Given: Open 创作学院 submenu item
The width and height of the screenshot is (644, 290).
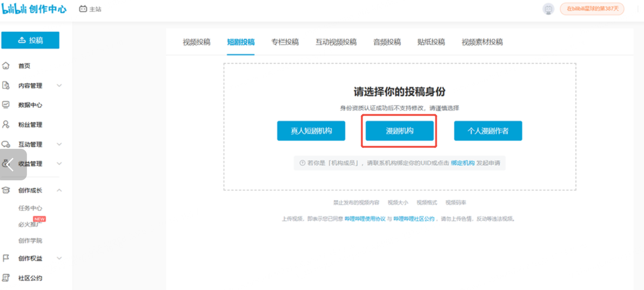Looking at the screenshot, I should coord(30,241).
